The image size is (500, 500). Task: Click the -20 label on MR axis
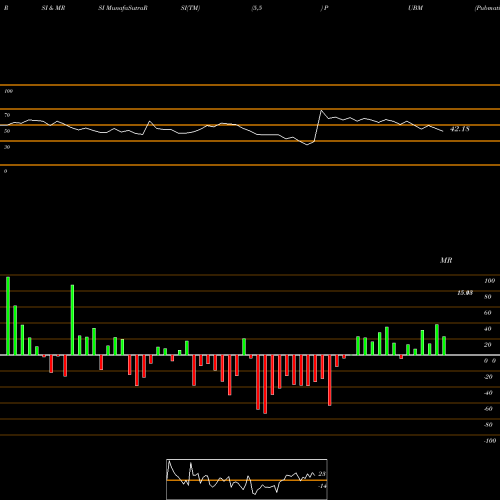(488, 377)
